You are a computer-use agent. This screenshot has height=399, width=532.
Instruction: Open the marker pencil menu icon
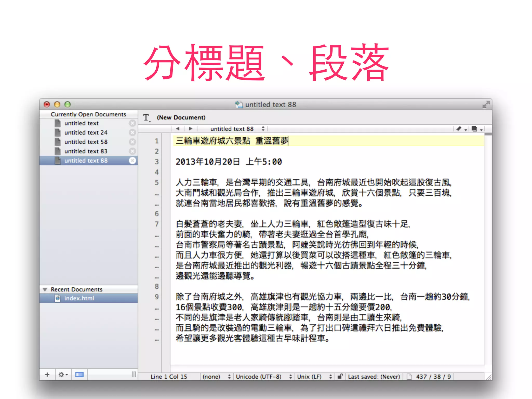[x=459, y=129]
